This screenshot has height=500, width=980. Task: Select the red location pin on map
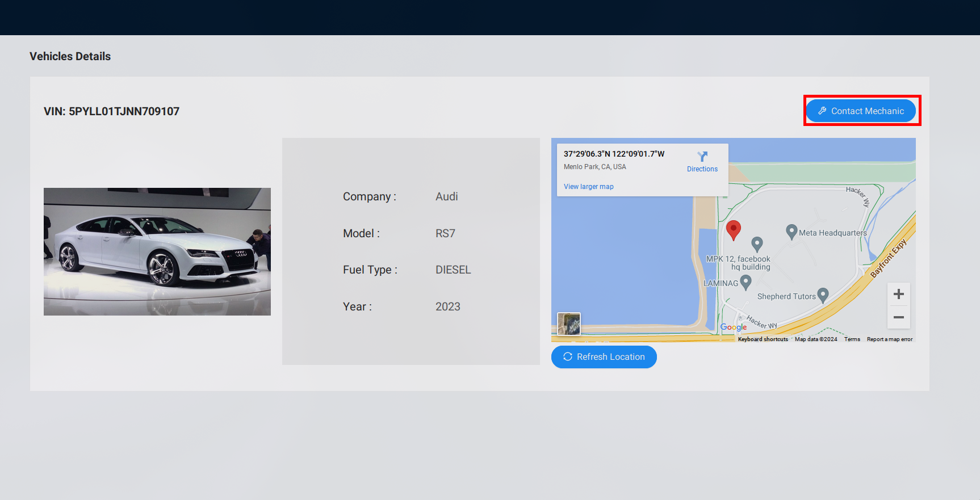click(x=734, y=230)
